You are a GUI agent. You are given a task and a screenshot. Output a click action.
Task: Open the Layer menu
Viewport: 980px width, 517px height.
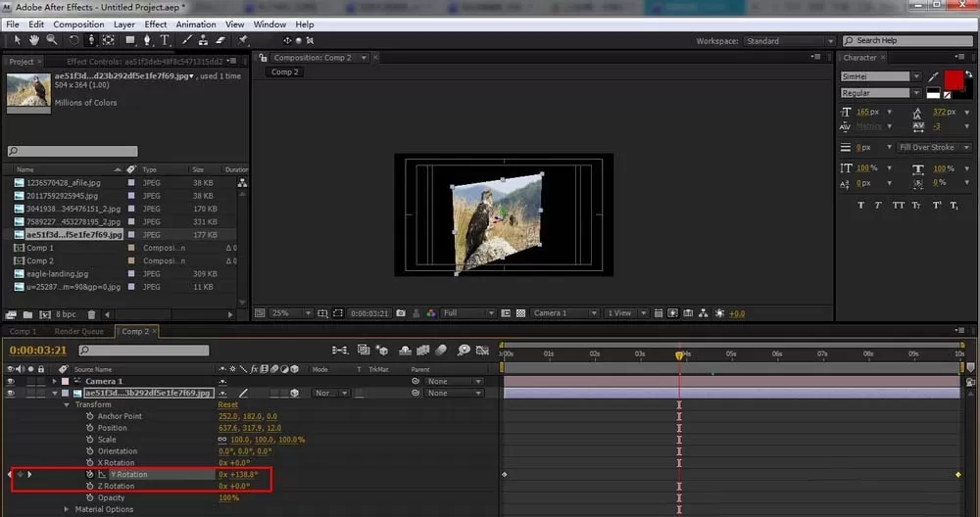(123, 24)
